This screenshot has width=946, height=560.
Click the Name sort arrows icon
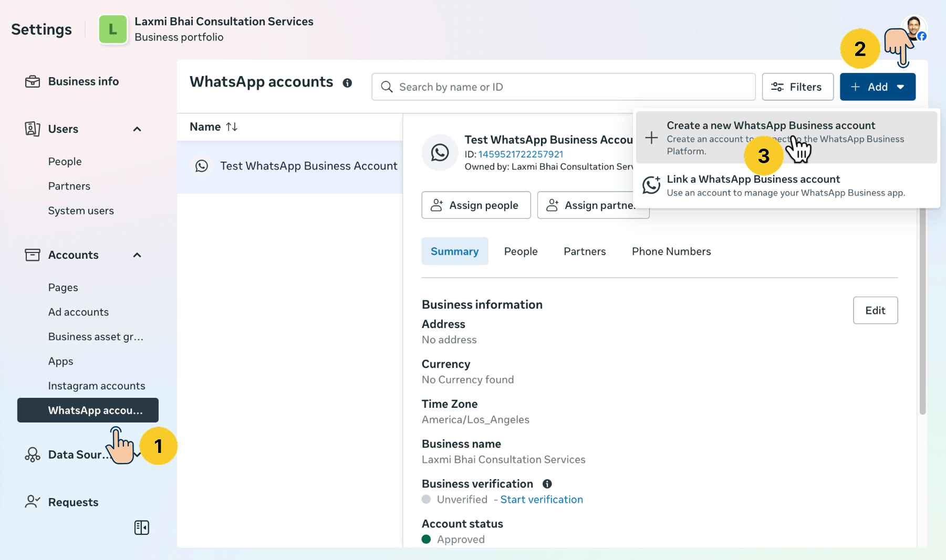[x=232, y=126]
